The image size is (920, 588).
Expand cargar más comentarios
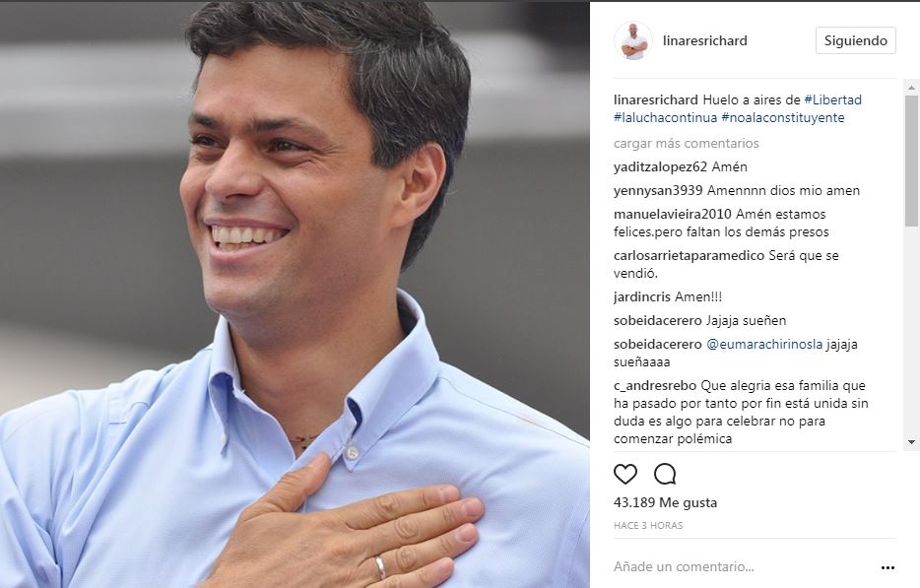(686, 143)
